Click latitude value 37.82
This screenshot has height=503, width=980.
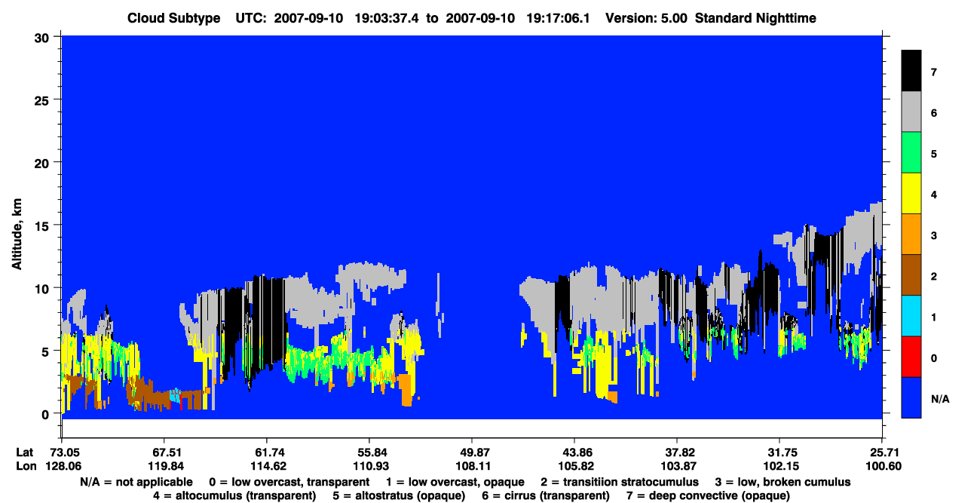[677, 452]
